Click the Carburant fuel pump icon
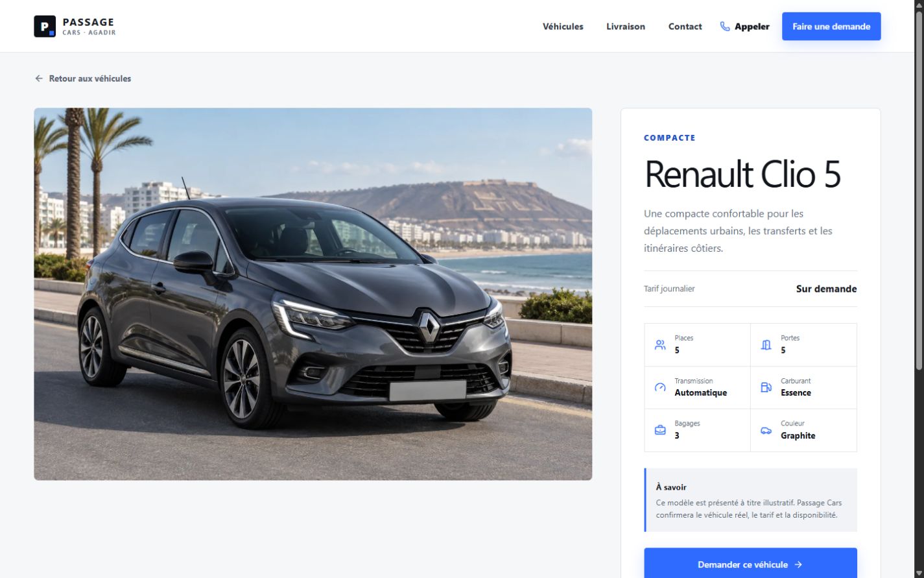The height and width of the screenshot is (578, 924). [x=766, y=387]
